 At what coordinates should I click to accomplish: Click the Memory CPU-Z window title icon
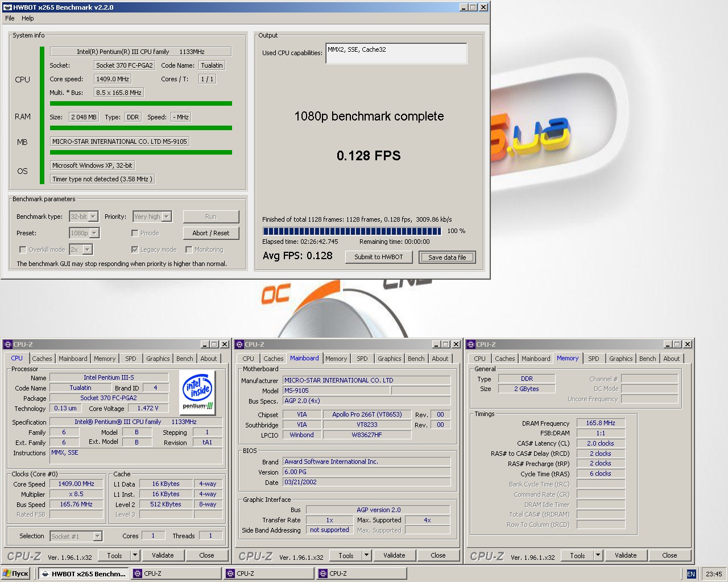[470, 344]
